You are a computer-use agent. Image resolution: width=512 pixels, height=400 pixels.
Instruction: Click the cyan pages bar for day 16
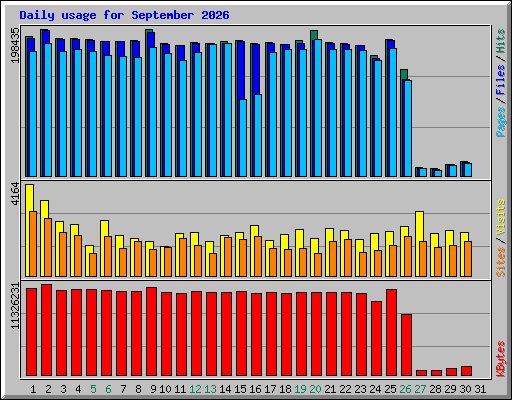[258, 136]
